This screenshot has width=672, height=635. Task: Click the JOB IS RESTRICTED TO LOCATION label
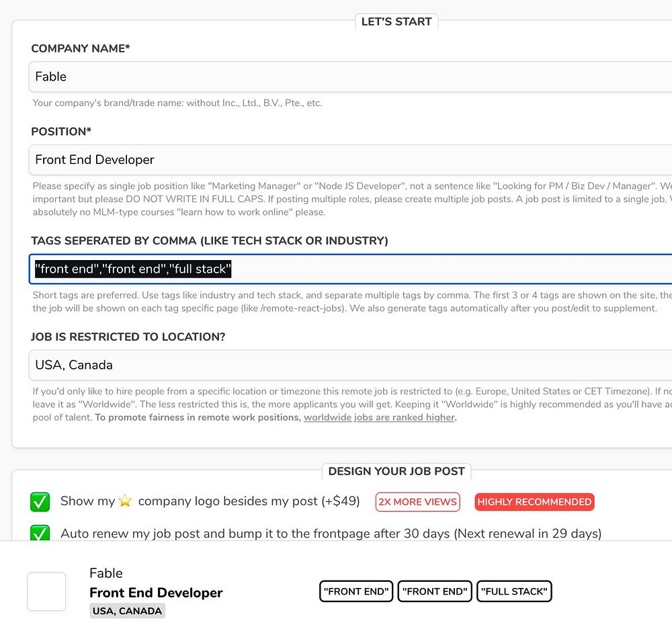[x=128, y=337]
